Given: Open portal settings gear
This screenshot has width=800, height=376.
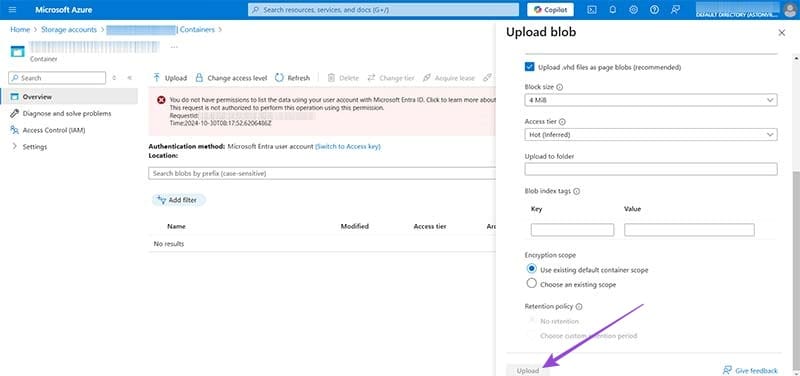Looking at the screenshot, I should pos(634,10).
